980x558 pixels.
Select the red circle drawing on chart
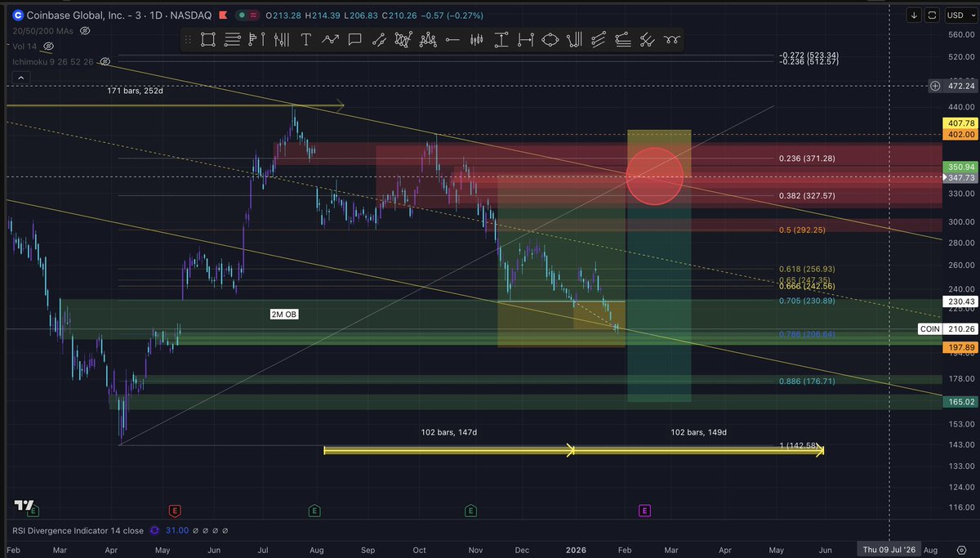(654, 175)
